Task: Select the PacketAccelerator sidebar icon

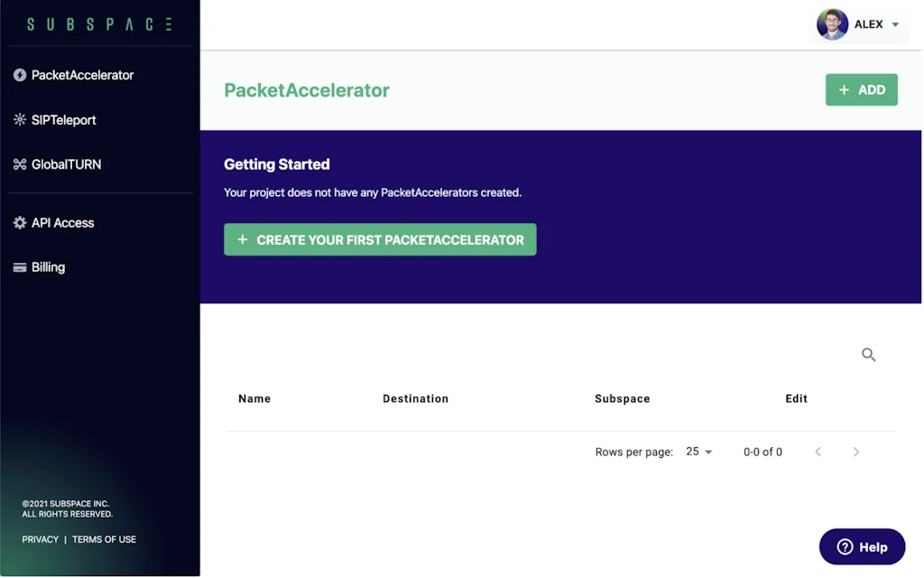Action: coord(20,75)
